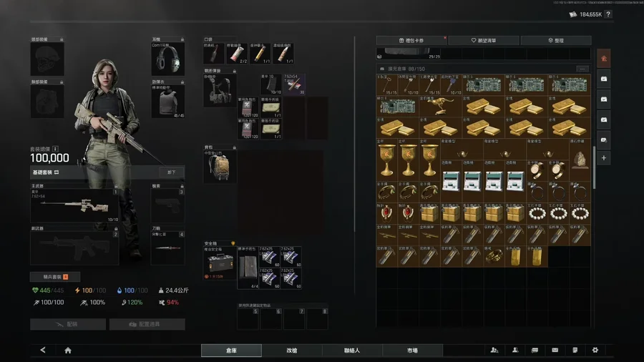Click the green 120% stat
Image resolution: width=644 pixels, height=362 pixels.
[x=135, y=303]
